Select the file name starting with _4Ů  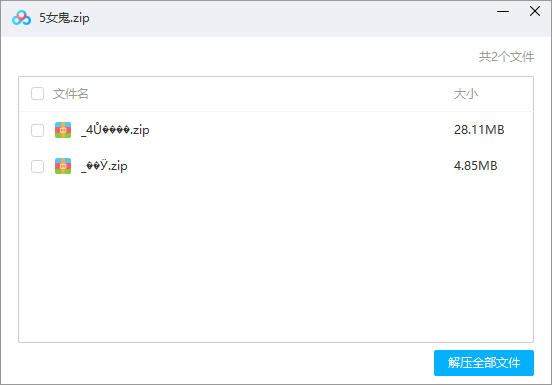tap(115, 130)
